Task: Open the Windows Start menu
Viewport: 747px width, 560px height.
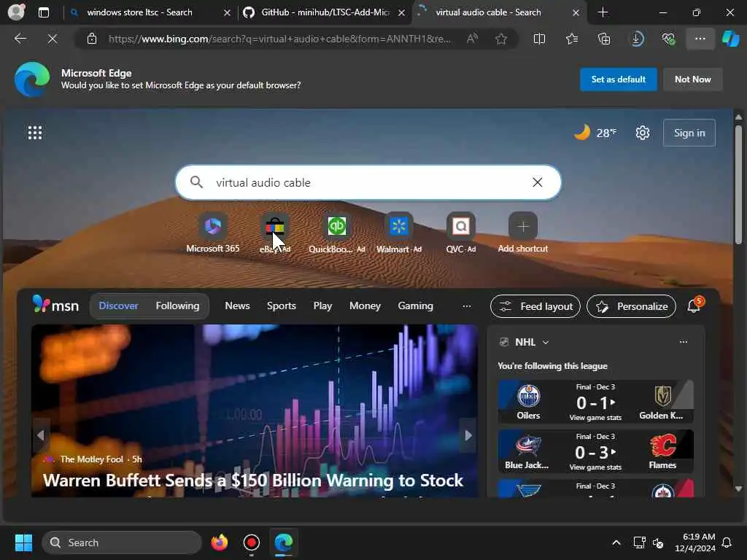Action: 23,542
